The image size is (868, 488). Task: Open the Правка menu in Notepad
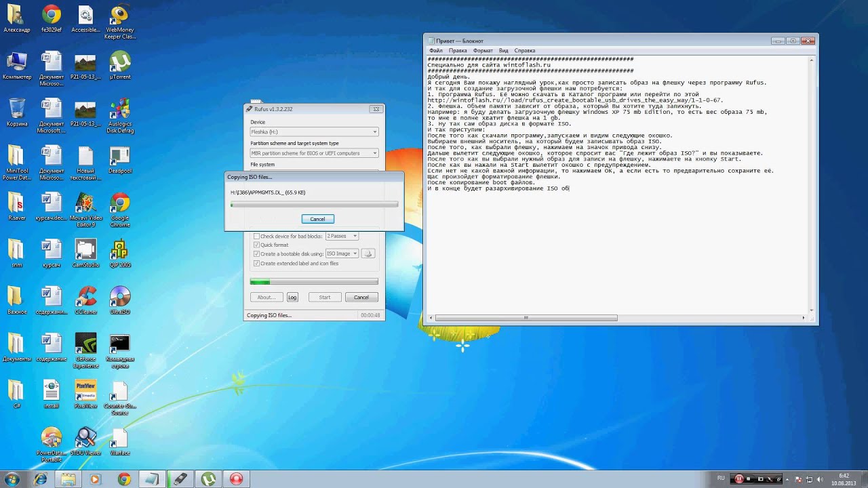tap(458, 51)
